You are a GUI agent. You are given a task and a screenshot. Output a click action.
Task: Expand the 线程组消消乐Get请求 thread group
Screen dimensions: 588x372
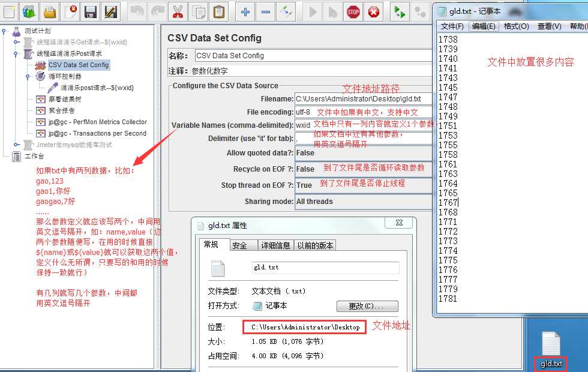(x=16, y=43)
